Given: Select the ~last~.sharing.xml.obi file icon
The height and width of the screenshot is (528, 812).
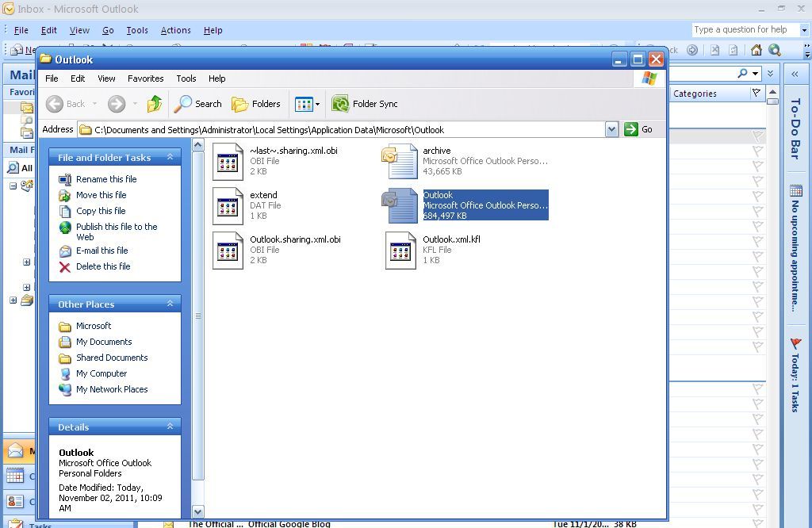Looking at the screenshot, I should click(x=228, y=162).
